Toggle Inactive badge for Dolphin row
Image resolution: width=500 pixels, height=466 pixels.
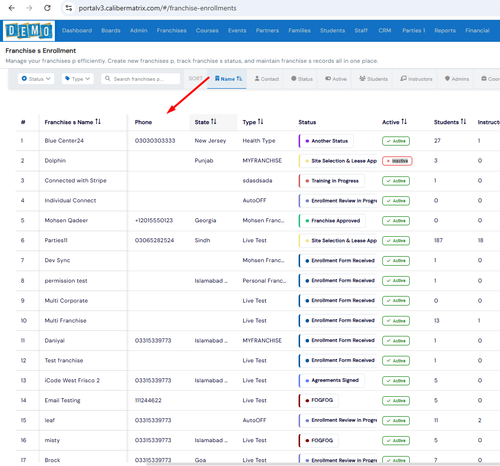pos(397,161)
